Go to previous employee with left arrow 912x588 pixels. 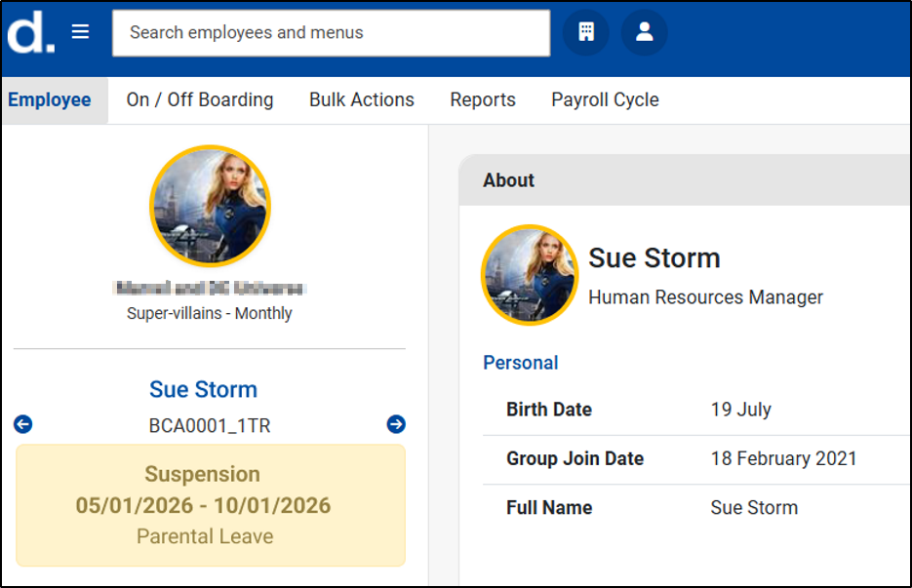tap(23, 424)
